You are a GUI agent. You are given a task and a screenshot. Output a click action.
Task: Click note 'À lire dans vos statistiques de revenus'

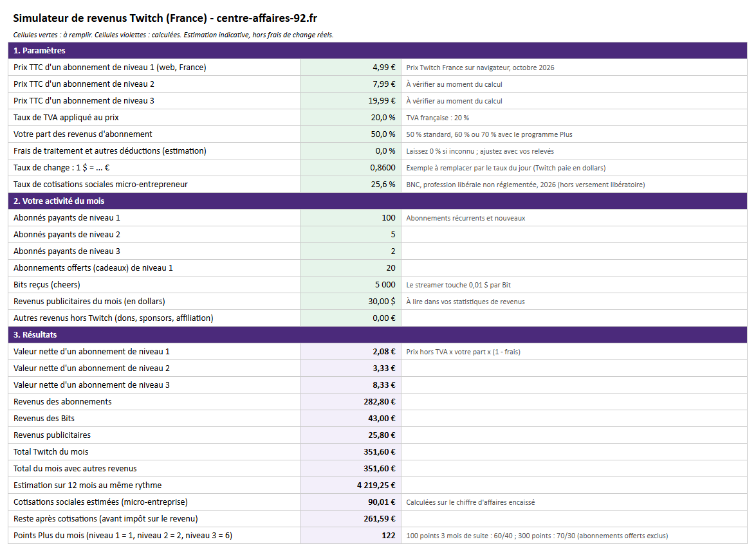(x=466, y=302)
